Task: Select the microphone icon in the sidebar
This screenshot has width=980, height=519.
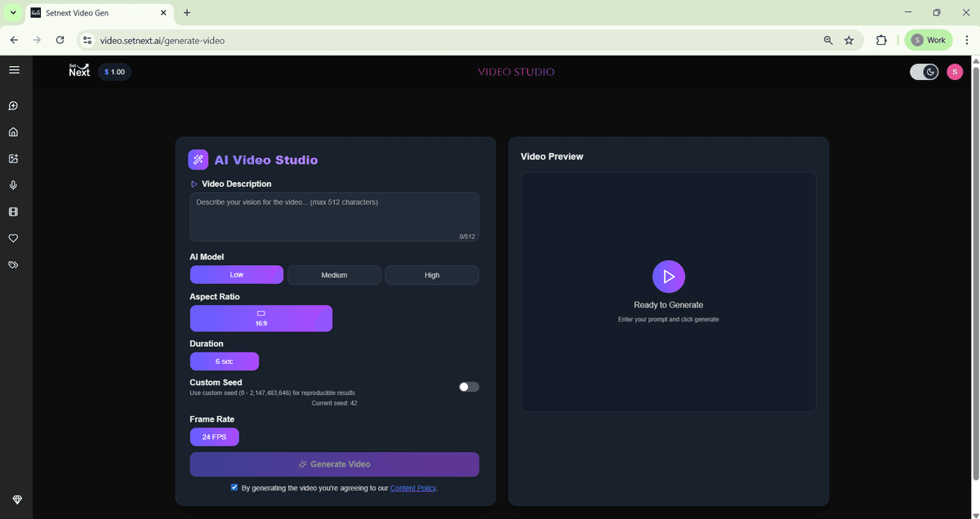Action: 13,185
